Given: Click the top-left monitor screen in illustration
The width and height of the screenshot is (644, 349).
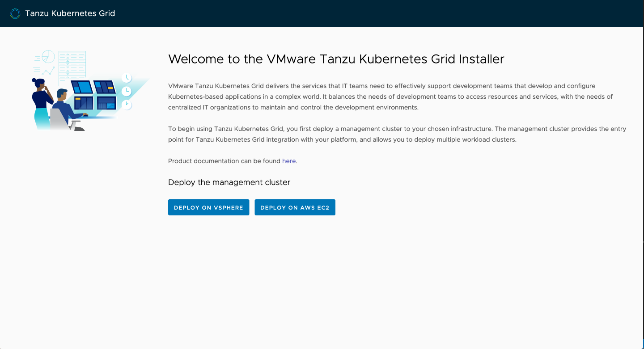Looking at the screenshot, I should 82,87.
